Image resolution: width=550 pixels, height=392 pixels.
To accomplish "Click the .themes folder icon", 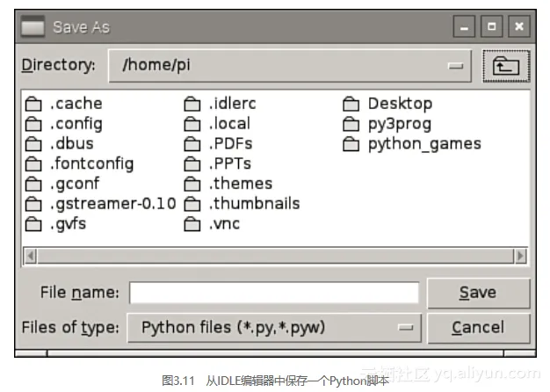I will 192,184.
